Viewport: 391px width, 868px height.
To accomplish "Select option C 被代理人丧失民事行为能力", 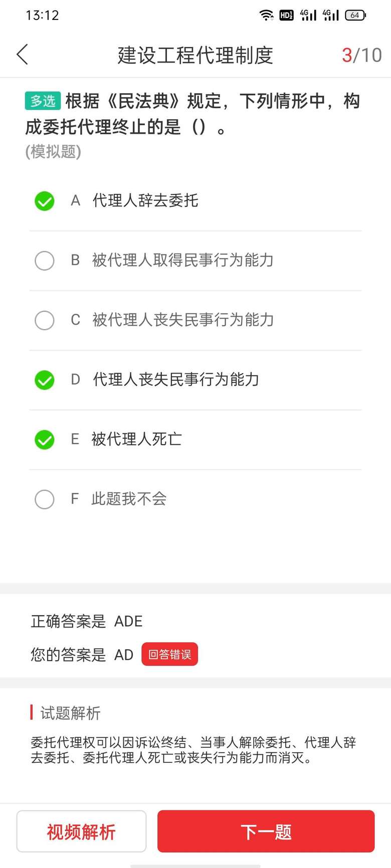I will tap(45, 320).
